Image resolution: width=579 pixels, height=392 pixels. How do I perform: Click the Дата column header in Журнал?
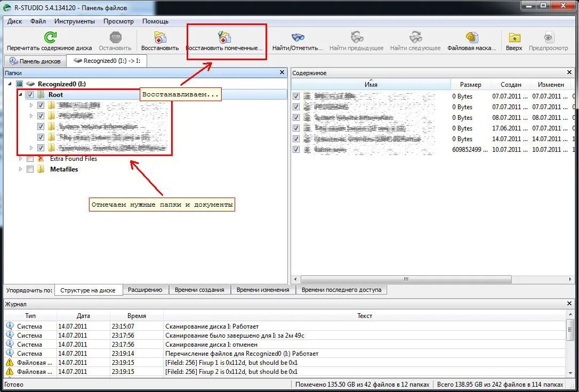(84, 316)
